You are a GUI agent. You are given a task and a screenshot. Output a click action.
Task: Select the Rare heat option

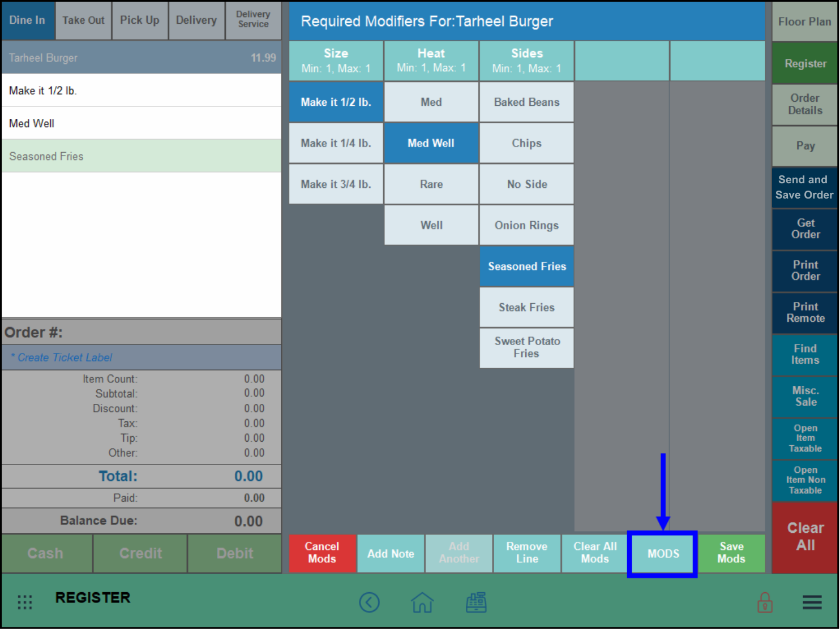tap(431, 184)
